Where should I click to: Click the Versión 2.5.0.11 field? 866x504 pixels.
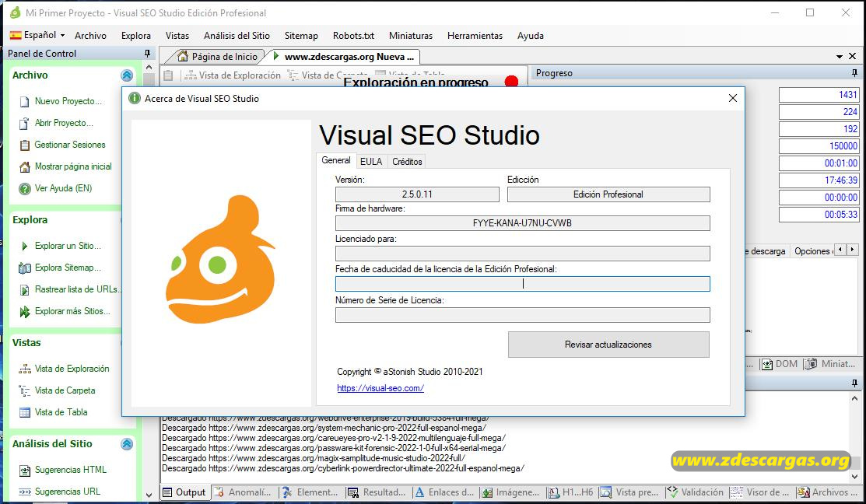417,194
